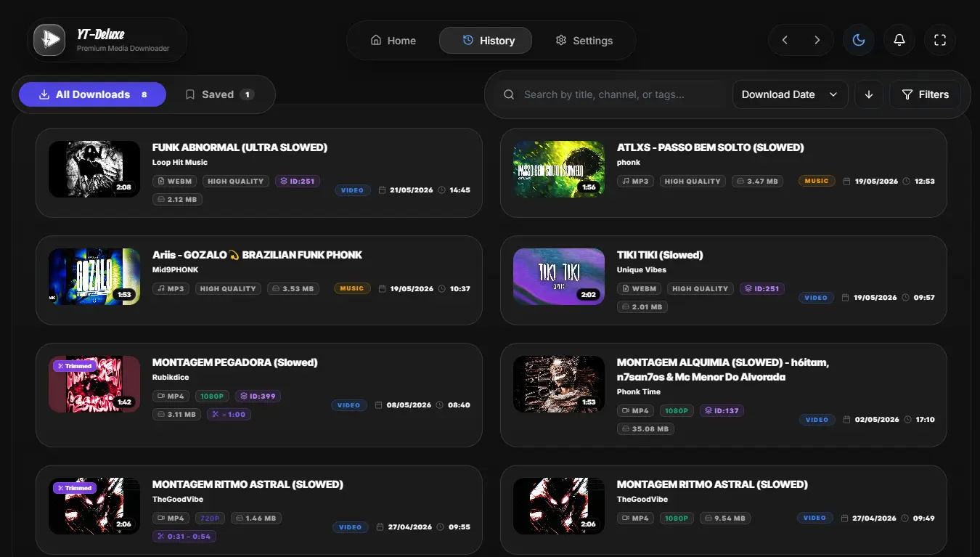Click the TIKI TIKI thumbnail
Image resolution: width=980 pixels, height=557 pixels.
coord(559,277)
